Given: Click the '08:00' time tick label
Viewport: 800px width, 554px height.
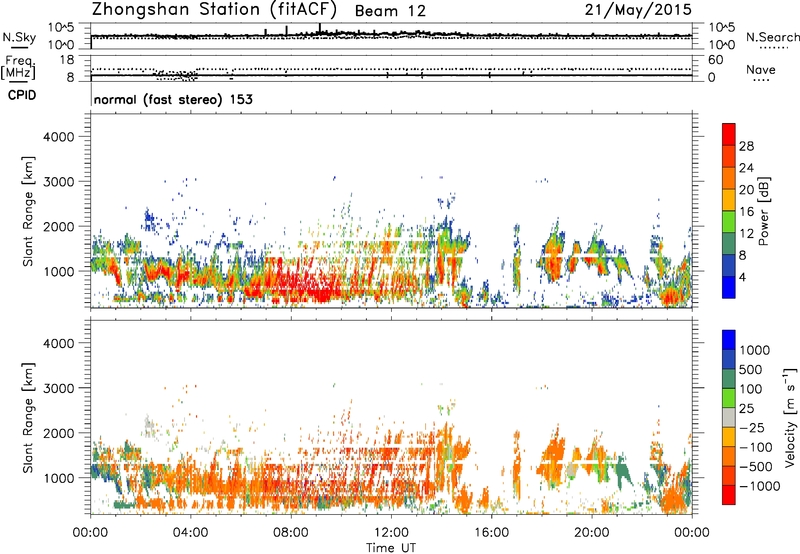Looking at the screenshot, I should (291, 533).
